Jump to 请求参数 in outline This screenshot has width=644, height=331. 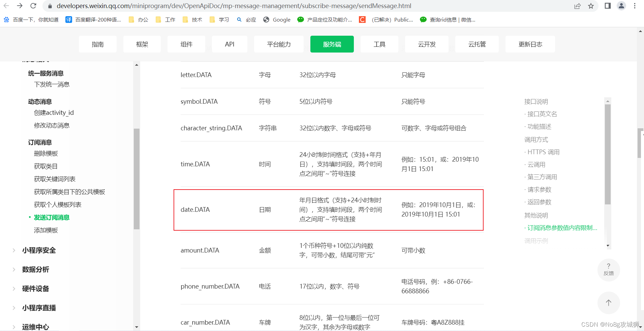[x=539, y=190]
